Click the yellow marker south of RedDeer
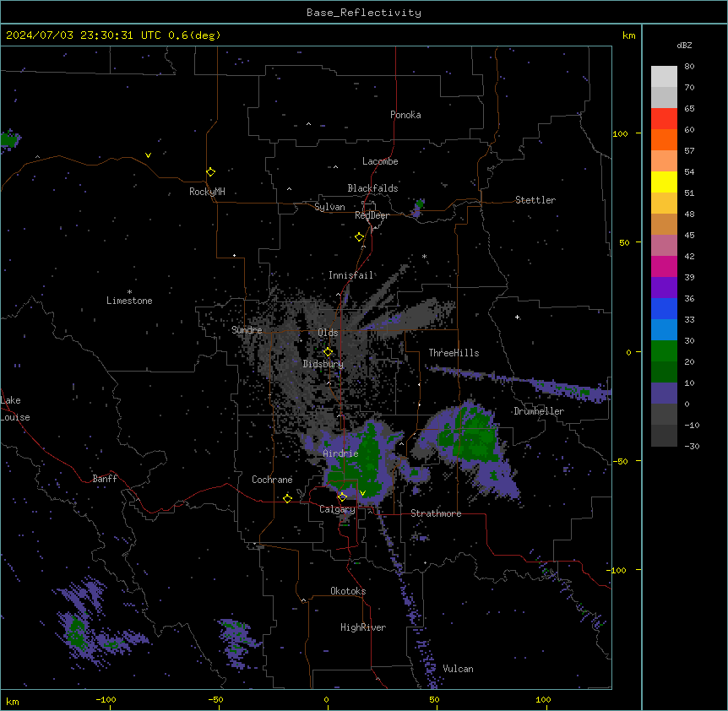Image resolution: width=728 pixels, height=711 pixels. point(360,237)
